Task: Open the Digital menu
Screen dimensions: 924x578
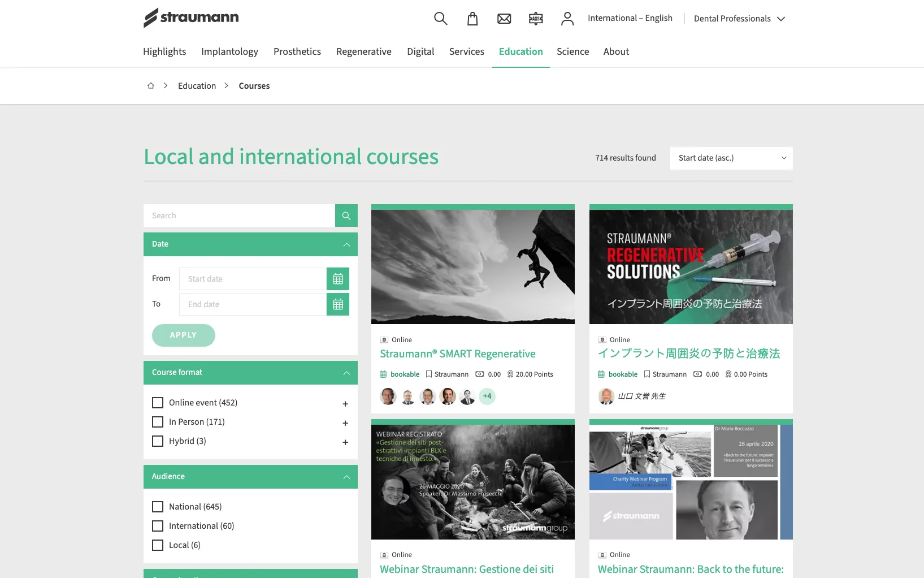Action: 420,51
